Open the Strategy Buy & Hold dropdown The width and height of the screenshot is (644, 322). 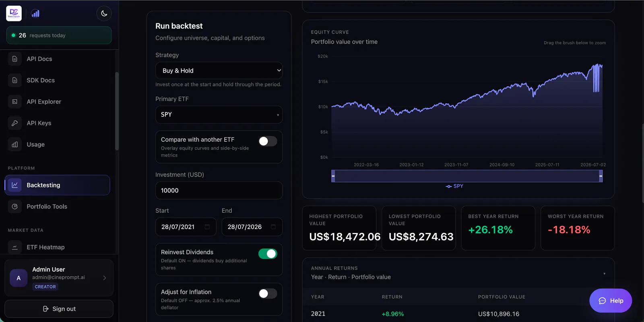pos(219,71)
